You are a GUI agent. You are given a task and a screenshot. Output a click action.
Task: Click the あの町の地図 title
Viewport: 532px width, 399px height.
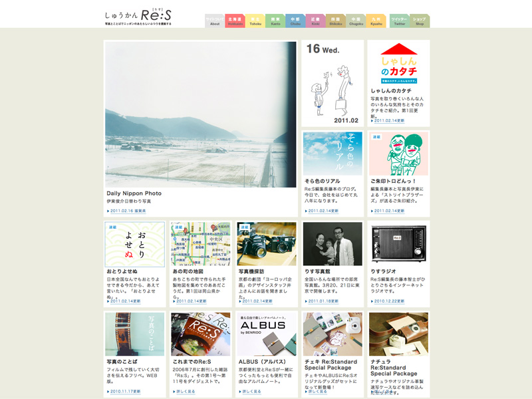point(188,271)
